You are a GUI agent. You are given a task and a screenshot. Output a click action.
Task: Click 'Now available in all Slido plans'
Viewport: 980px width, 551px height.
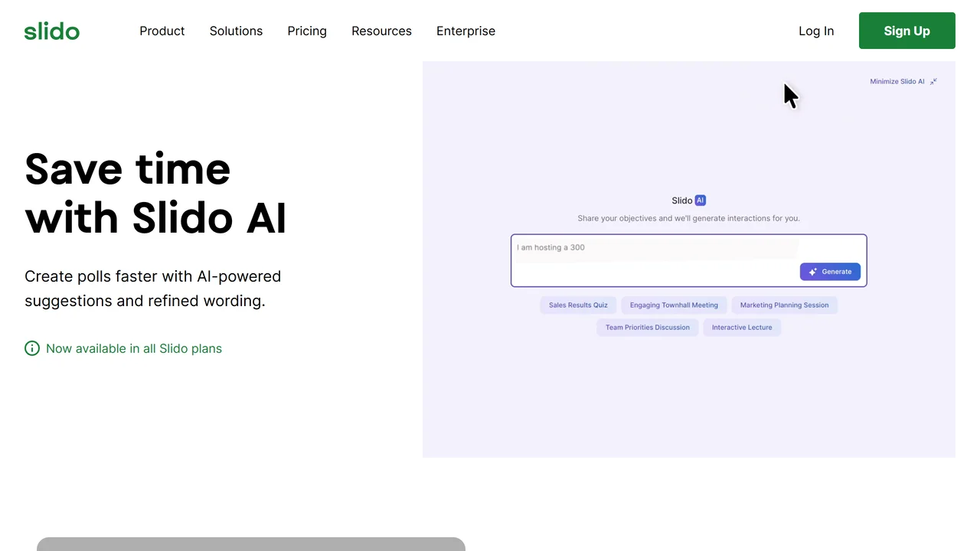[x=134, y=348]
